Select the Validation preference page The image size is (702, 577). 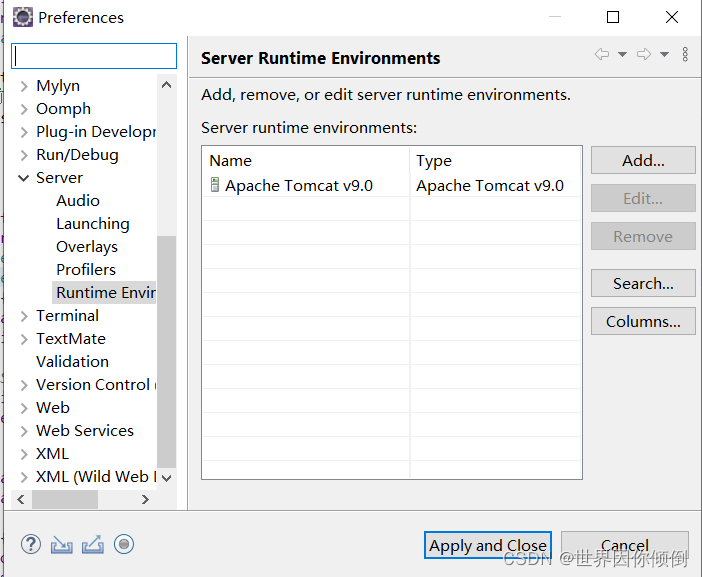(73, 361)
